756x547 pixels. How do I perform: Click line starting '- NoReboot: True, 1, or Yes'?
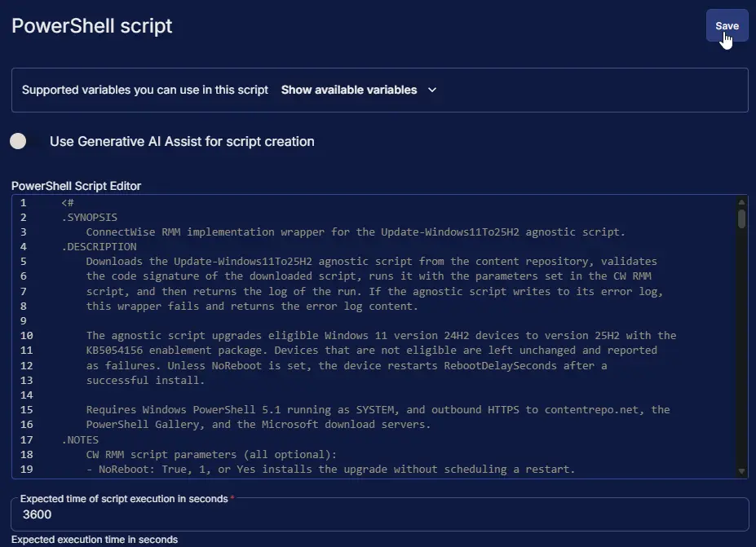point(330,470)
